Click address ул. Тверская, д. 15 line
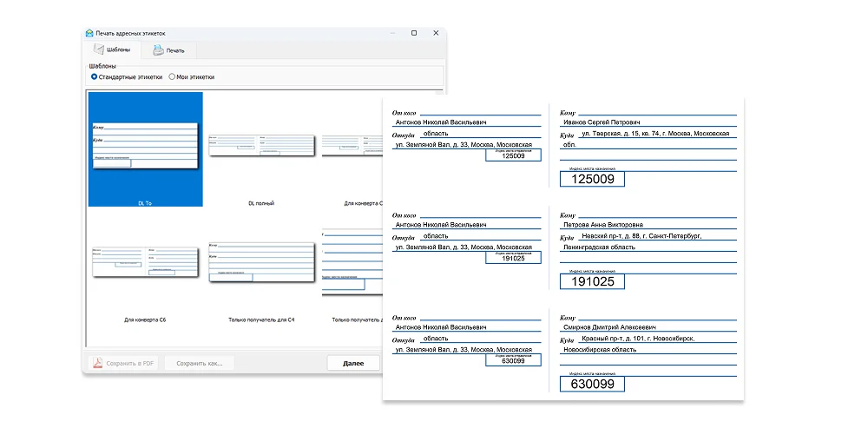The width and height of the screenshot is (868, 448). pos(655,134)
